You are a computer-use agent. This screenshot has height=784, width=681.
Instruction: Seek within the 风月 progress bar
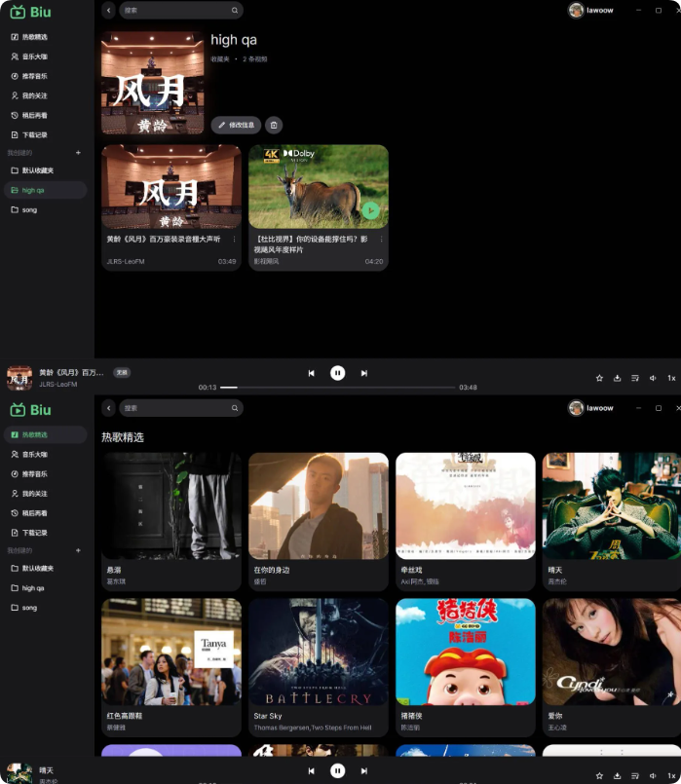(337, 387)
